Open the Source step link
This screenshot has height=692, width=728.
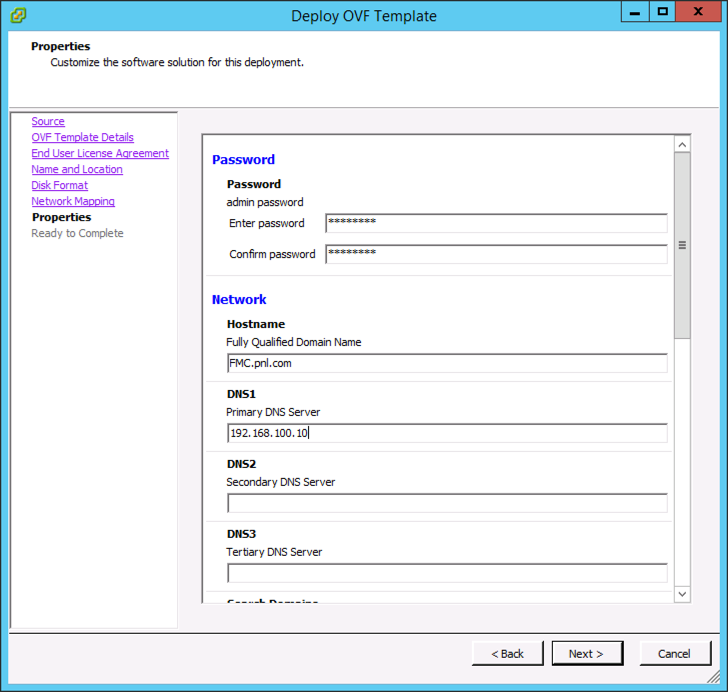tap(48, 121)
